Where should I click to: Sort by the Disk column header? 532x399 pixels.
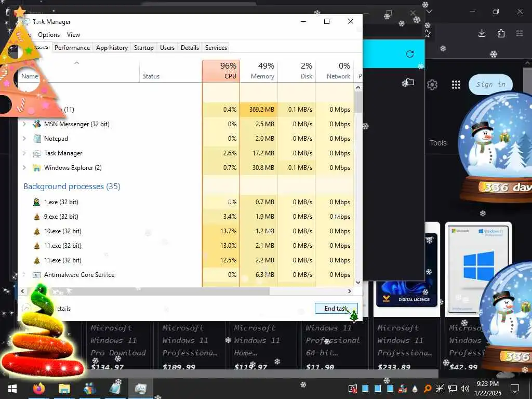(297, 71)
